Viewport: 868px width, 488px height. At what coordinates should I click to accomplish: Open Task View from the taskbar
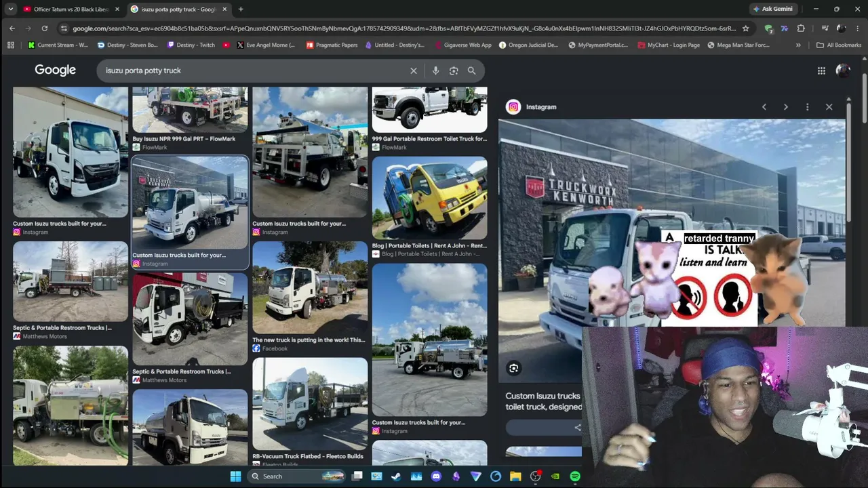pos(357,476)
